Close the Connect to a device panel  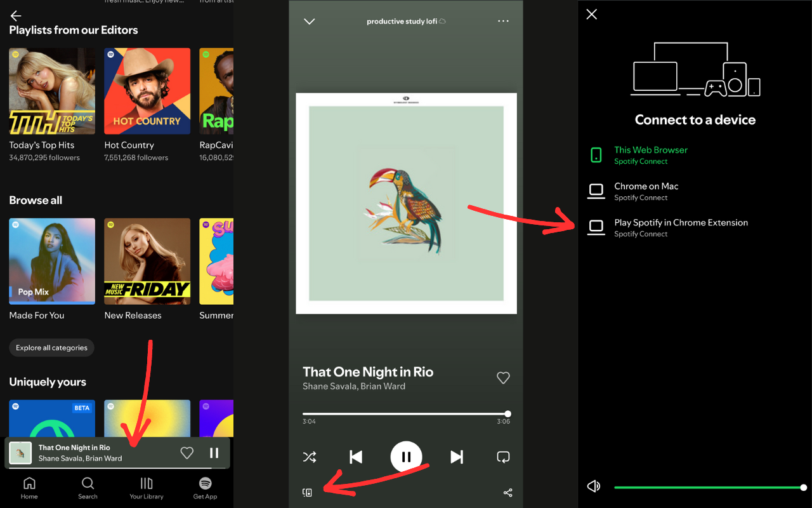592,15
